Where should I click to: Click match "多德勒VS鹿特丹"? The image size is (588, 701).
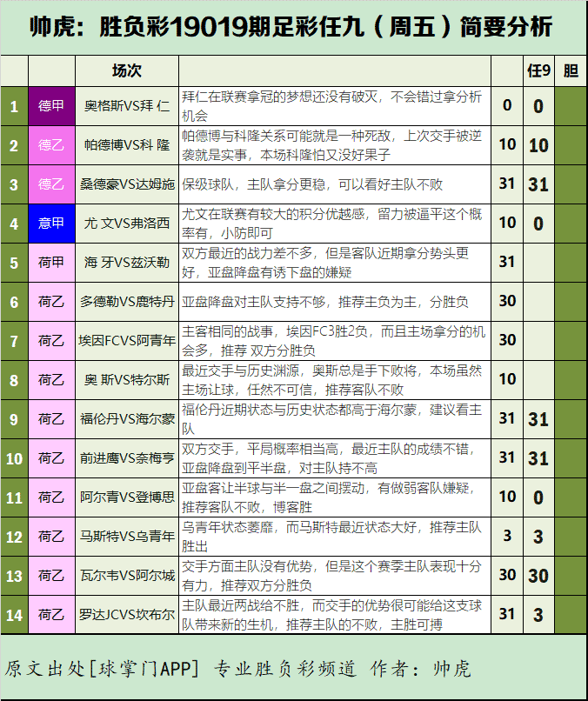tap(127, 301)
